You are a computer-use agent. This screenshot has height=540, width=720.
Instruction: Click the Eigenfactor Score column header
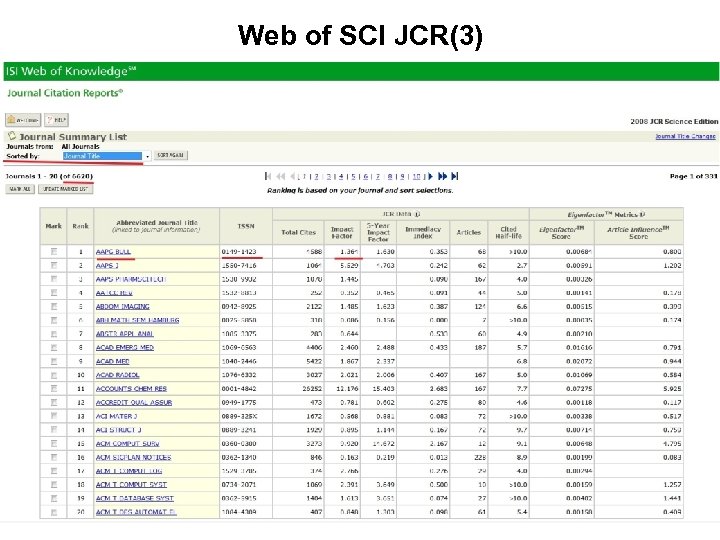coord(562,232)
